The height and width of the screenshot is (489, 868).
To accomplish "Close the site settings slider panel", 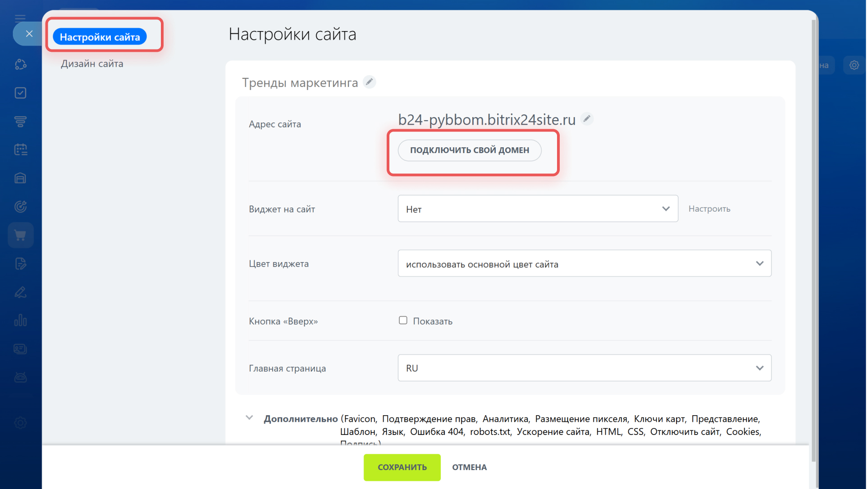I will click(29, 34).
